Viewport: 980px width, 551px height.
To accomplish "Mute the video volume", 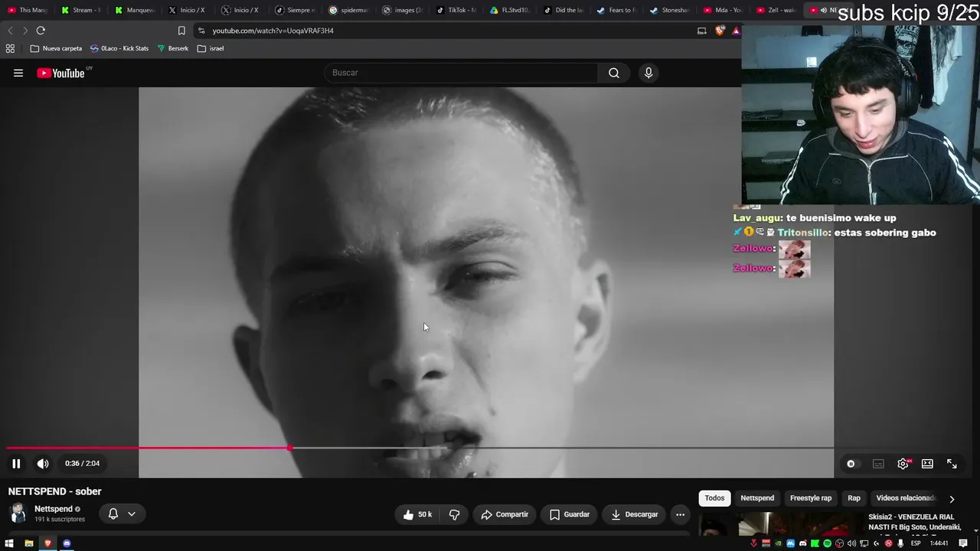I will click(x=43, y=463).
